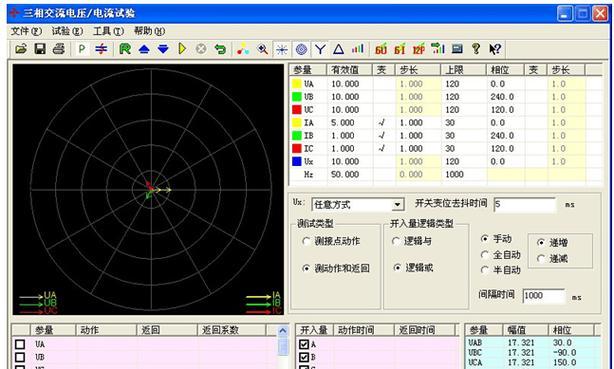Open help with the question mark icon
This screenshot has height=369, width=614.
pos(476,49)
